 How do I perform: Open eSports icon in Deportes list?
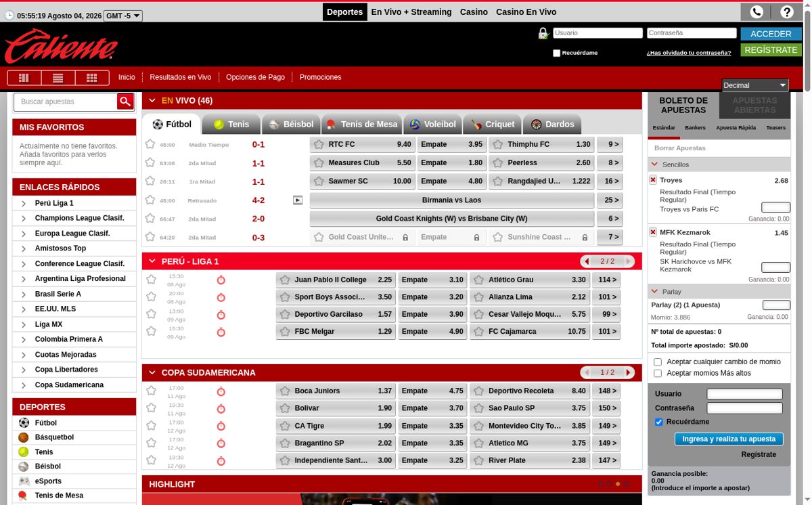pyautogui.click(x=24, y=481)
